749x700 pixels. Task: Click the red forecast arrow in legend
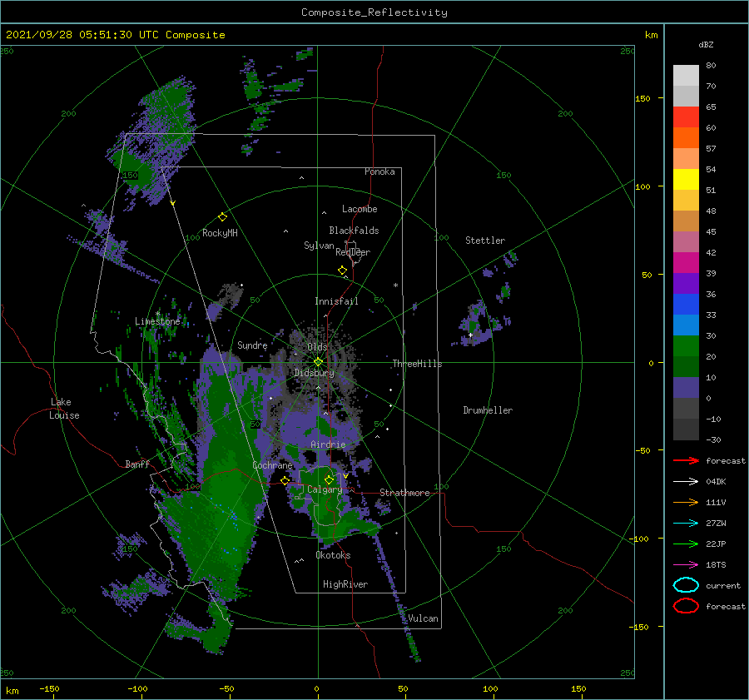click(x=686, y=460)
